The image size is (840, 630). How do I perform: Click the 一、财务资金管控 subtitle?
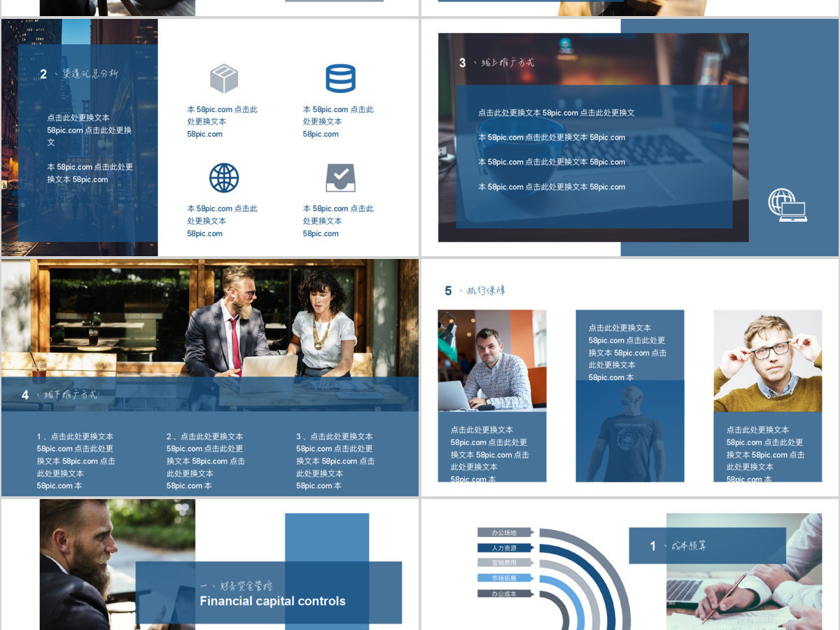click(x=236, y=587)
